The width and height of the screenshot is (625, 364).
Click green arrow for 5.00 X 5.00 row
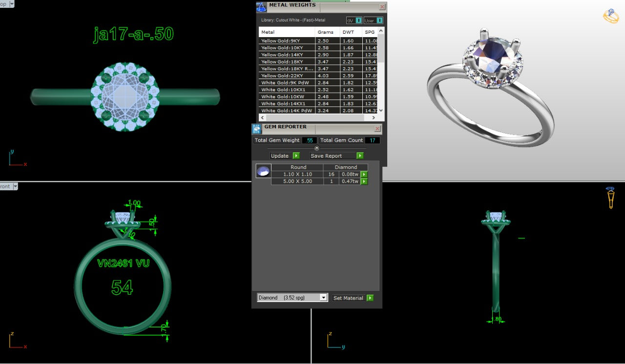click(364, 182)
